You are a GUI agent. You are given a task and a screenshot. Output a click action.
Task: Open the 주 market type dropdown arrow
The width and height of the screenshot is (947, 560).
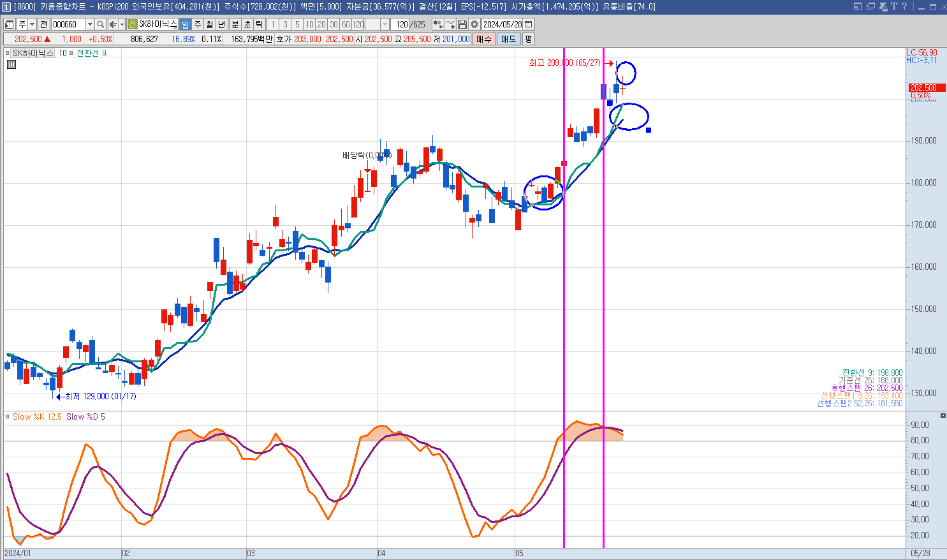click(x=32, y=24)
